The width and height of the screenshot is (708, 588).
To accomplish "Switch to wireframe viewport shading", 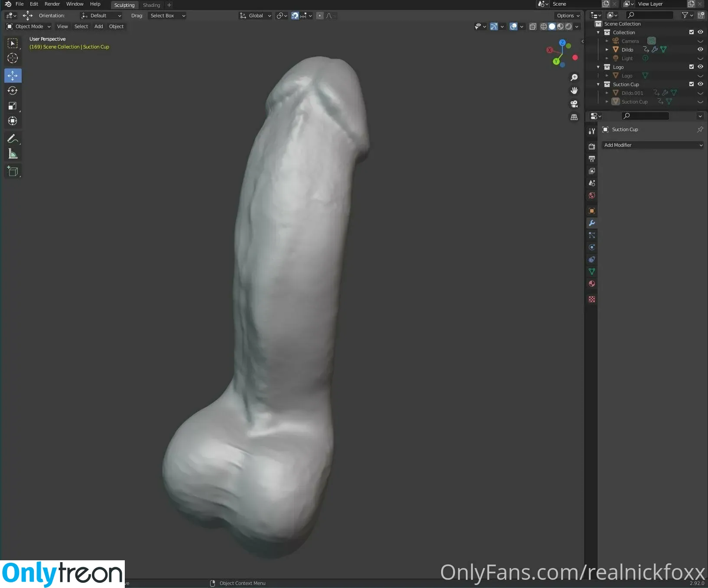I will [544, 26].
